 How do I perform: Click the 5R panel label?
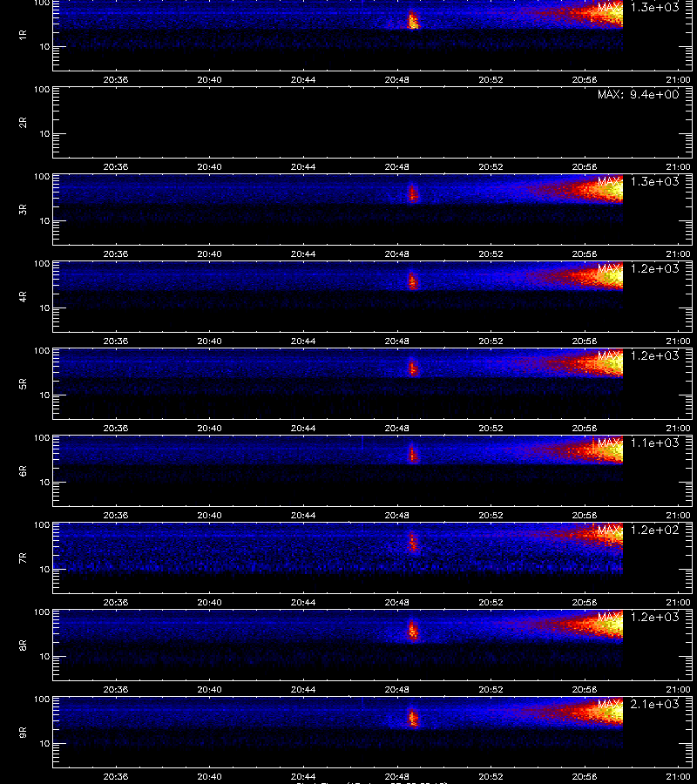[23, 383]
